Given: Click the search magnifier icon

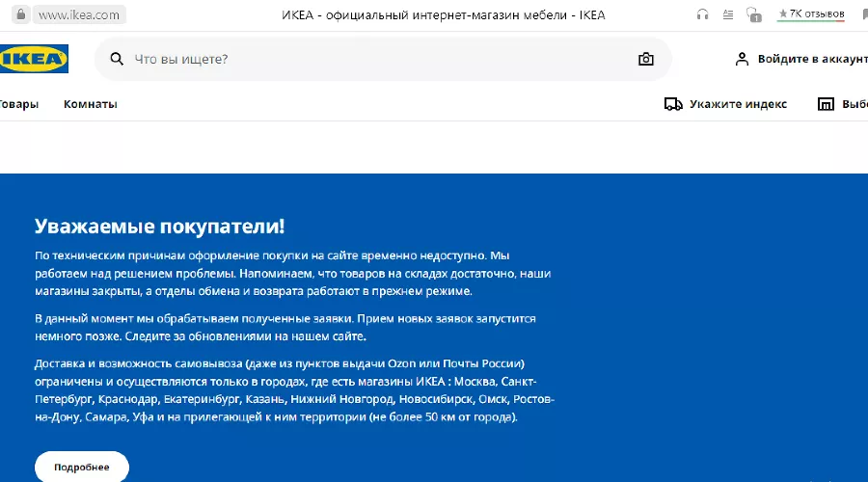Looking at the screenshot, I should click(117, 59).
